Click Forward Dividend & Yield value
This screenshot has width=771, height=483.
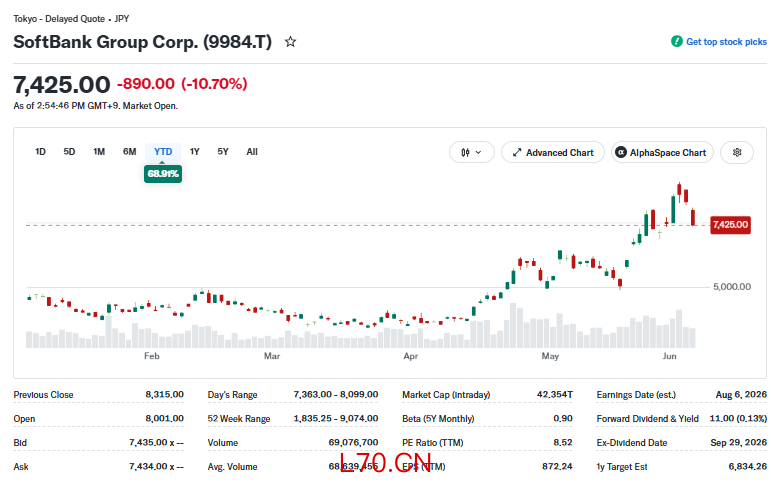click(x=738, y=419)
